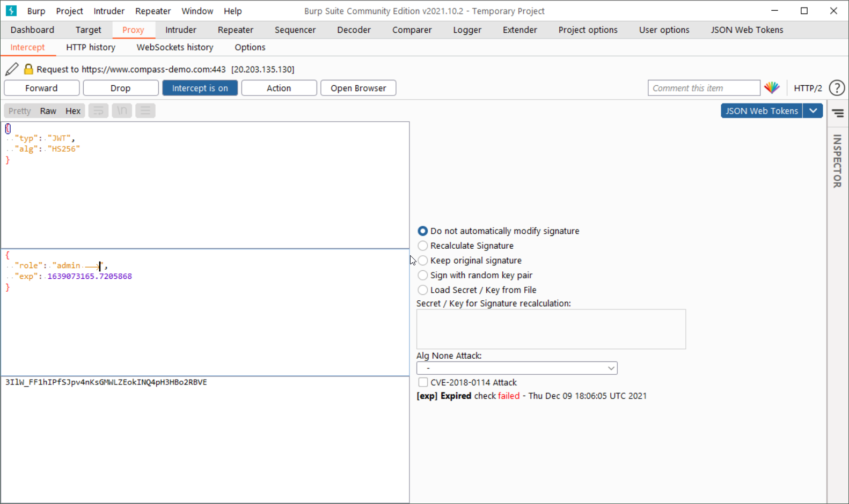Toggle the Intercept is on button
Viewport: 849px width, 504px height.
(x=200, y=88)
